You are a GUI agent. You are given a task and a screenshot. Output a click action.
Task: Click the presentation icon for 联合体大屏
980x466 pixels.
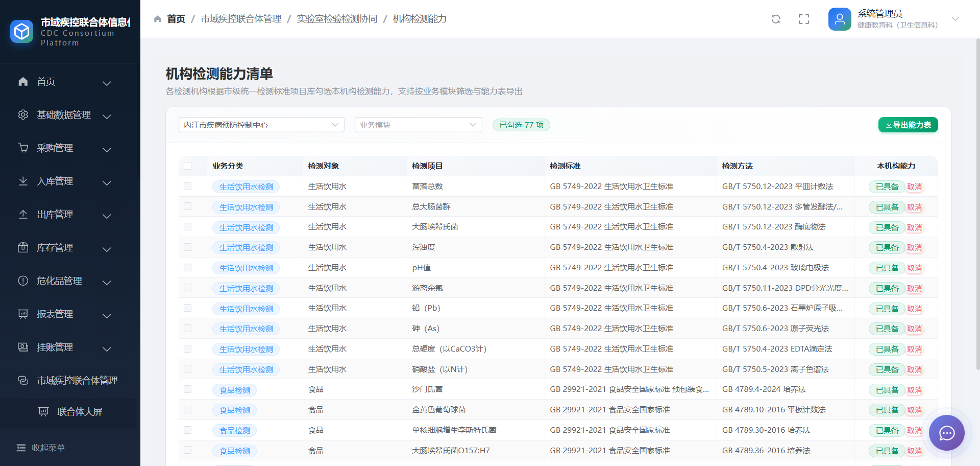point(43,412)
